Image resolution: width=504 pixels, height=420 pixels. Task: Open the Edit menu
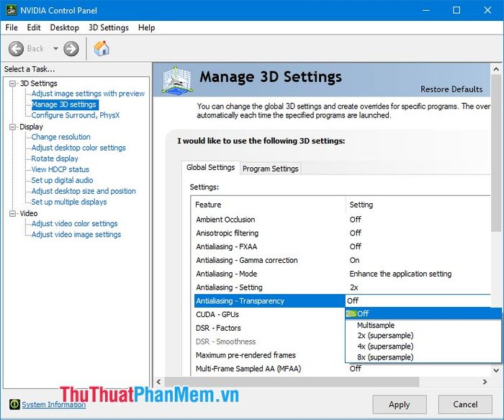[x=34, y=27]
